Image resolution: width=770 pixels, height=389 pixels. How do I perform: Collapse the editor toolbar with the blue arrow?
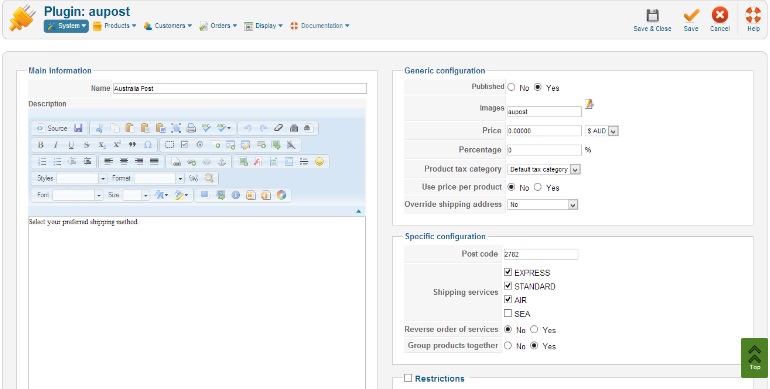[358, 211]
